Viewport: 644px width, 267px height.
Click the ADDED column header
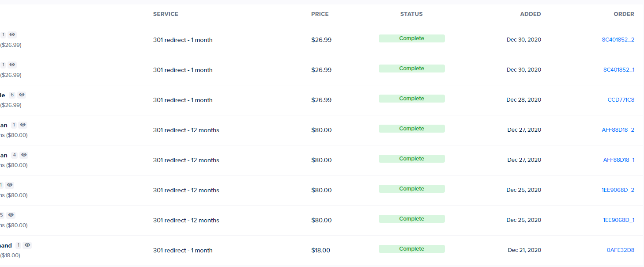(531, 14)
